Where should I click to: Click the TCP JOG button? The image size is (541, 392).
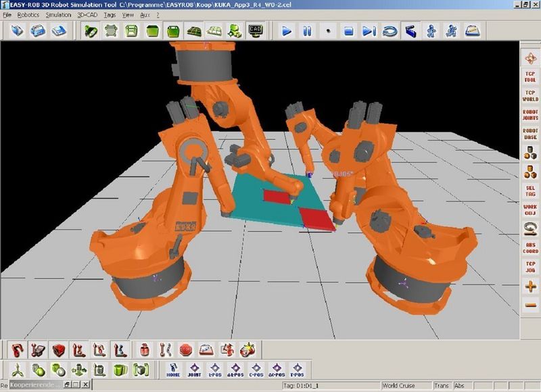[530, 267]
